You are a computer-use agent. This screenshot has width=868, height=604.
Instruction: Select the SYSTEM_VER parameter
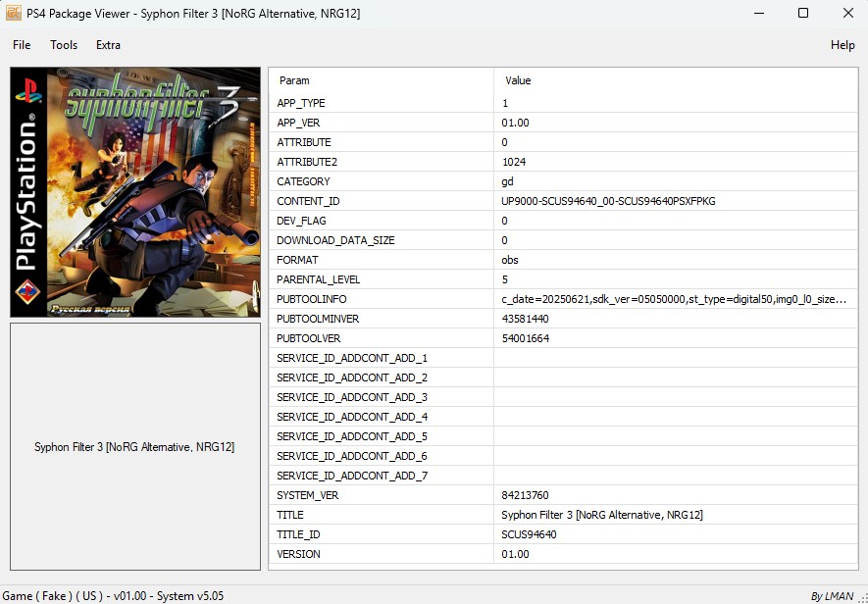coord(308,495)
